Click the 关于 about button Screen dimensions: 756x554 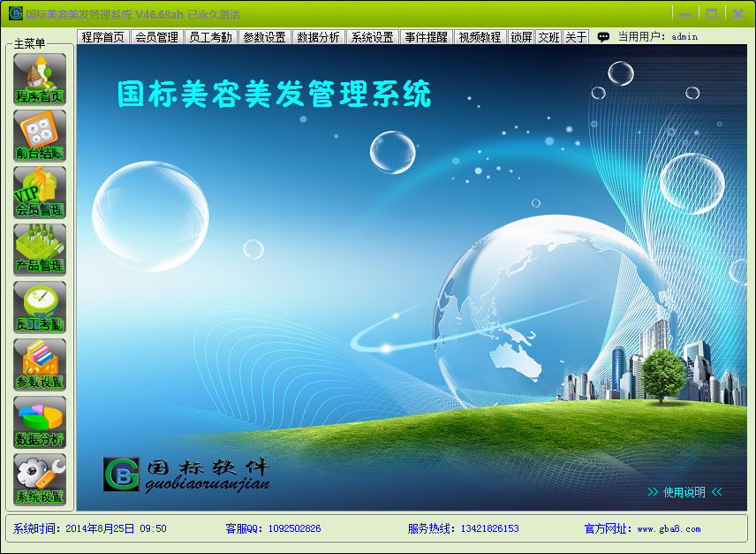[x=576, y=37]
